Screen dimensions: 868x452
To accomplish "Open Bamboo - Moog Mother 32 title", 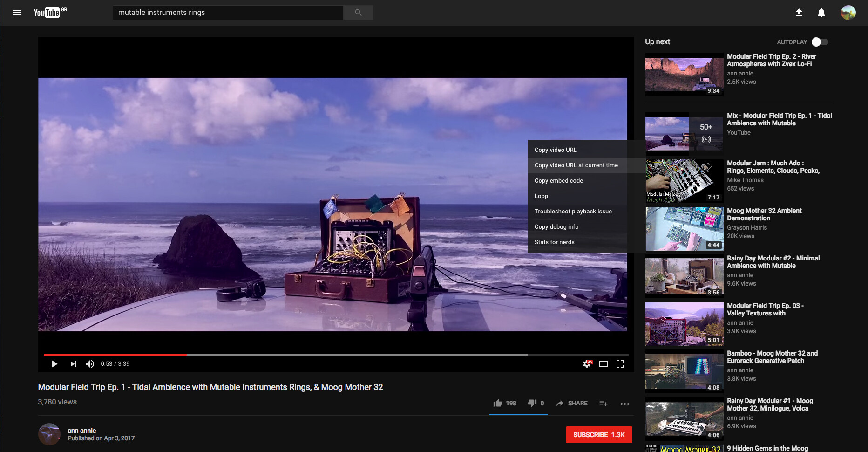I will point(772,357).
